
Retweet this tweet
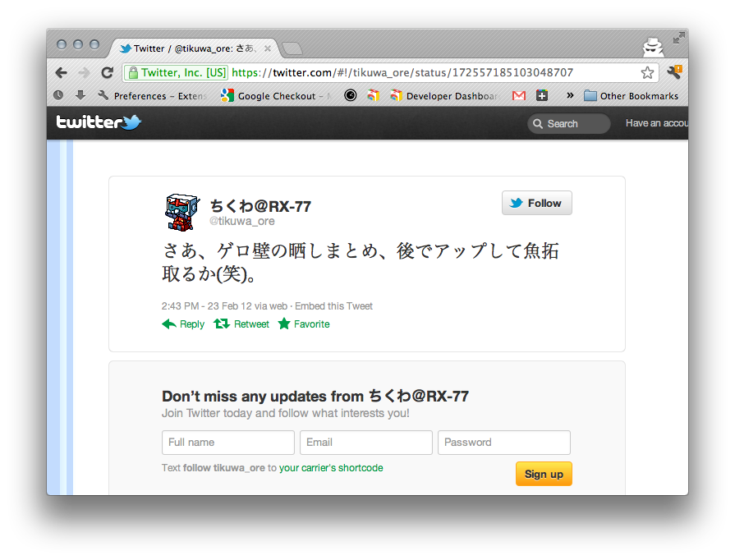coord(241,324)
